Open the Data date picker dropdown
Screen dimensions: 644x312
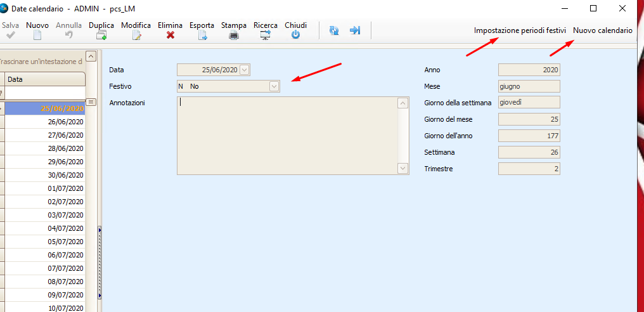pyautogui.click(x=245, y=70)
